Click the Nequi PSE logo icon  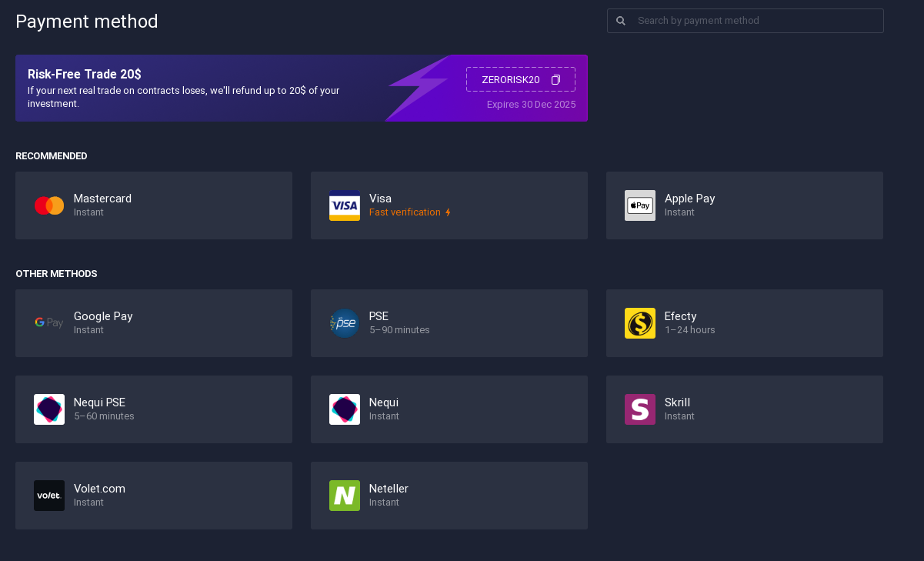coord(49,409)
